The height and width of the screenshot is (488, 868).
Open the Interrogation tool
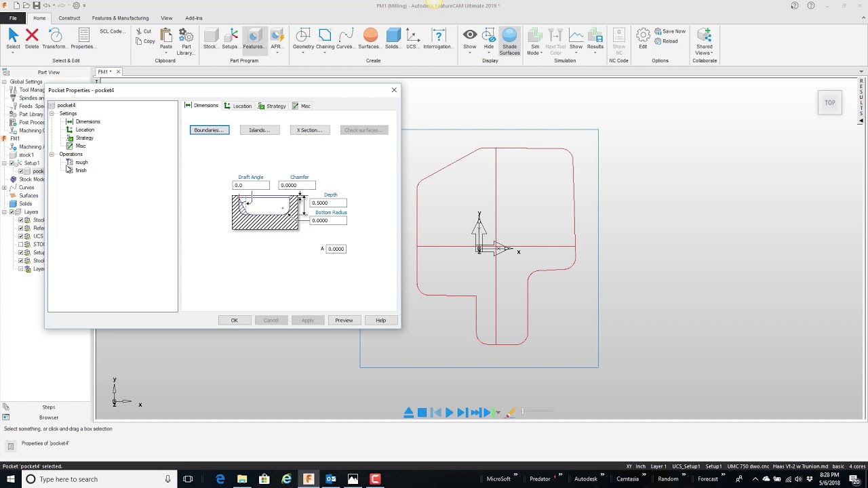(x=438, y=39)
